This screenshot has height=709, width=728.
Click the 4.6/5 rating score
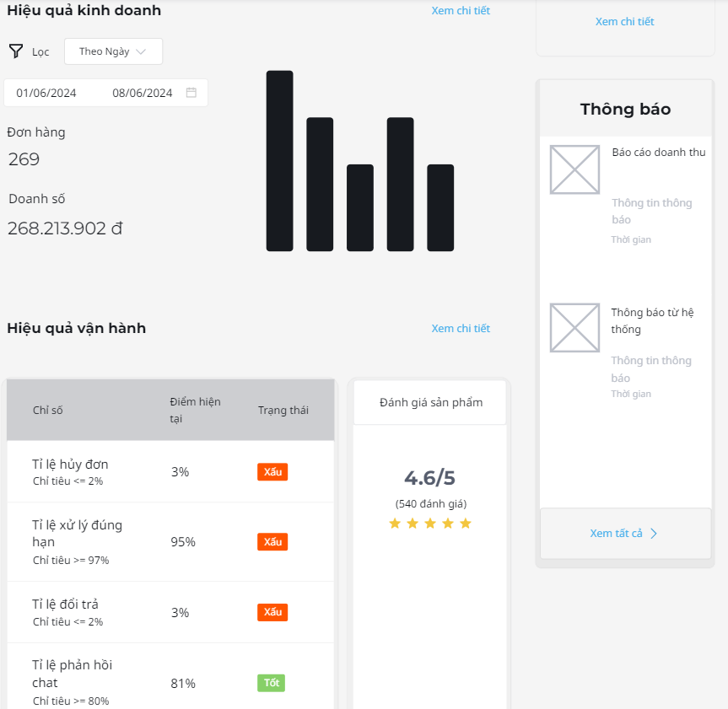(430, 478)
